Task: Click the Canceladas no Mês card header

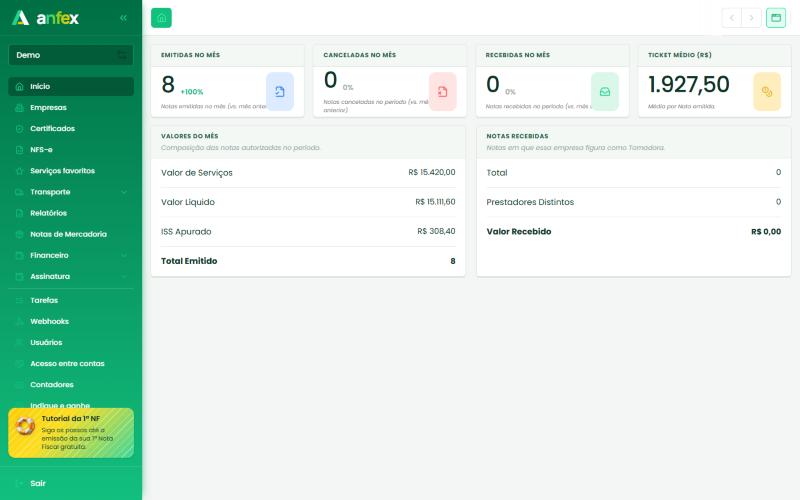Action: pos(390,55)
